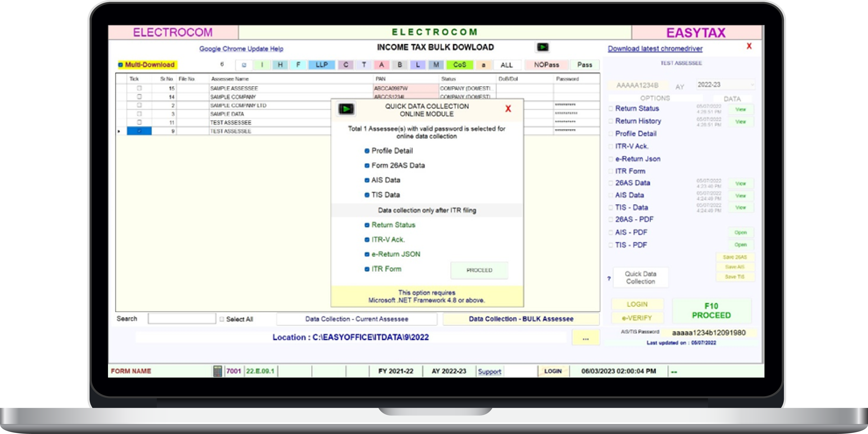Check 26AS - PDF in right options panel
Viewport: 868px width, 434px height.
click(611, 219)
